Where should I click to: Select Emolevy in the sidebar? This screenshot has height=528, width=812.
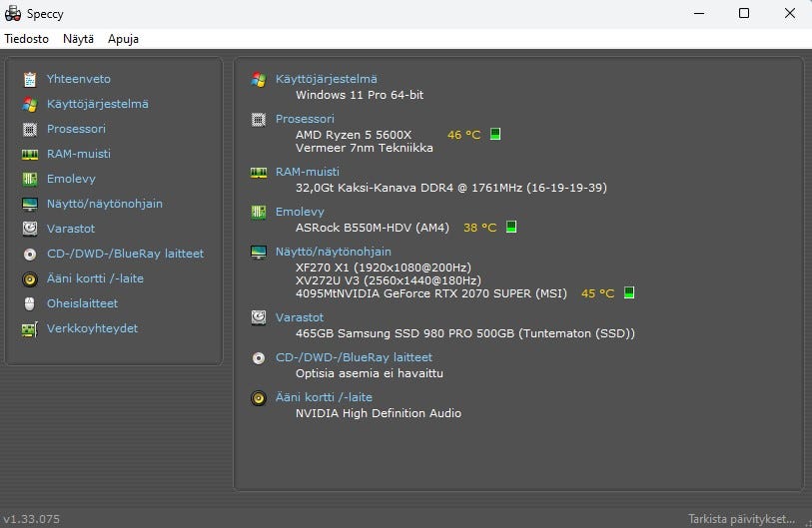click(x=72, y=179)
